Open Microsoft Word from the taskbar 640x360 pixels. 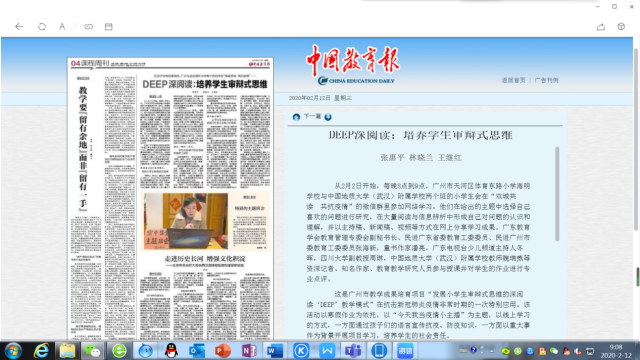pos(275,351)
